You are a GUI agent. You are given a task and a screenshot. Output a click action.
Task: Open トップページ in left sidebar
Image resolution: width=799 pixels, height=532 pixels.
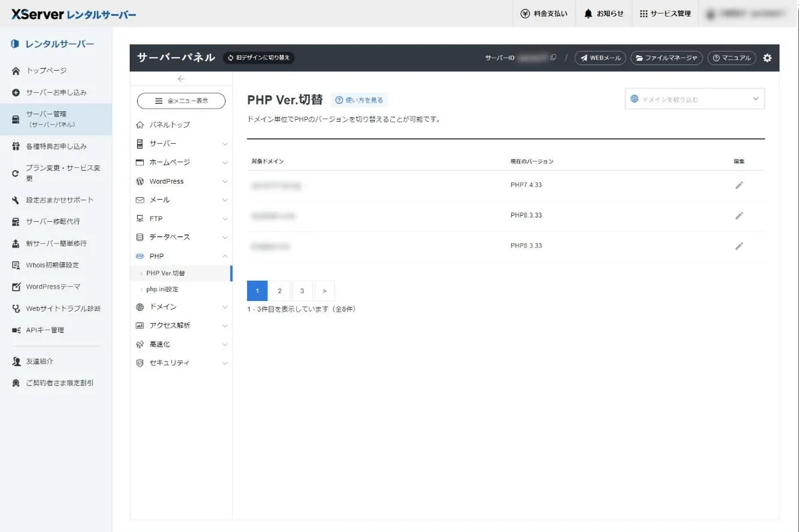56,71
